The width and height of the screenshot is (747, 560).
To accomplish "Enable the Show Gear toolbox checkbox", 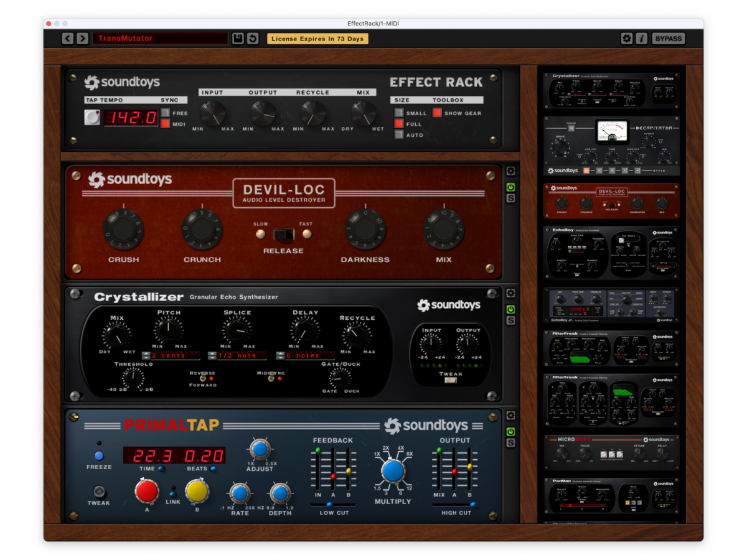I will click(x=437, y=113).
